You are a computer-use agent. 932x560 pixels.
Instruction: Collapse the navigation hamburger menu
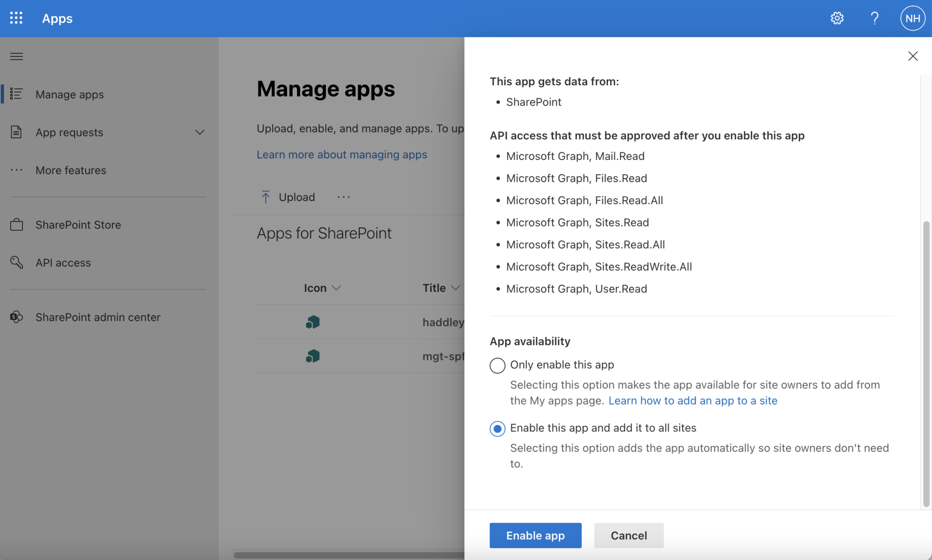[16, 56]
